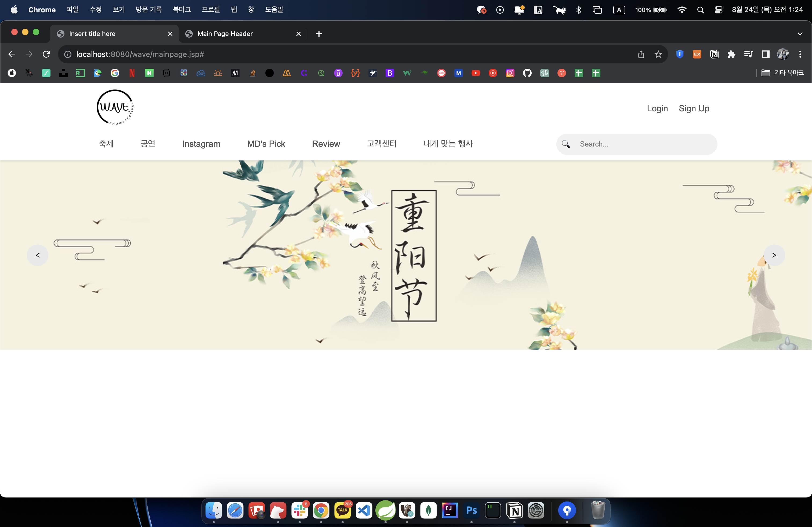812x527 pixels.
Task: Open the MD's Pick navigation link
Action: (x=266, y=144)
